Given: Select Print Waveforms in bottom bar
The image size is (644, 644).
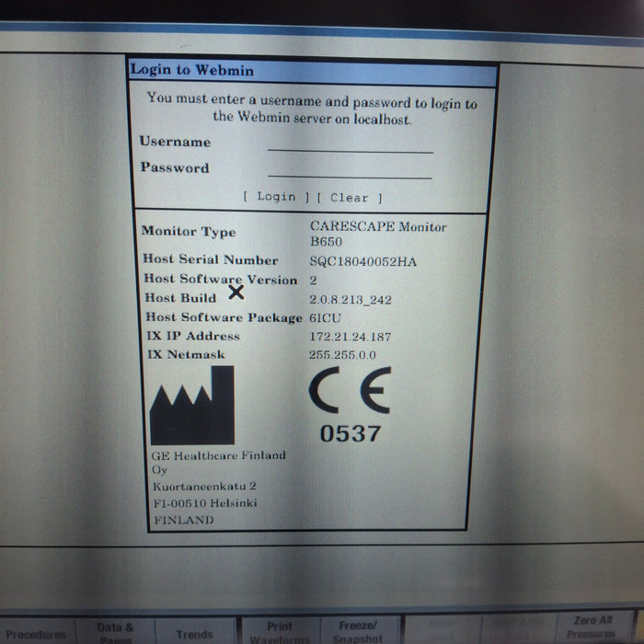Looking at the screenshot, I should (278, 632).
